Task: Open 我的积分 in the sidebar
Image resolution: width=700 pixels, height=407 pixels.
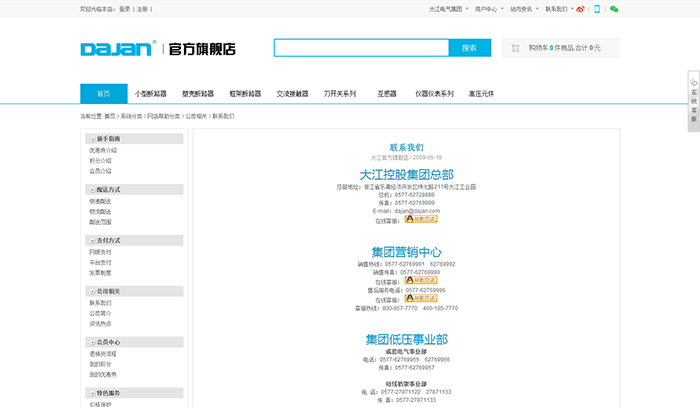Action: tap(100, 364)
